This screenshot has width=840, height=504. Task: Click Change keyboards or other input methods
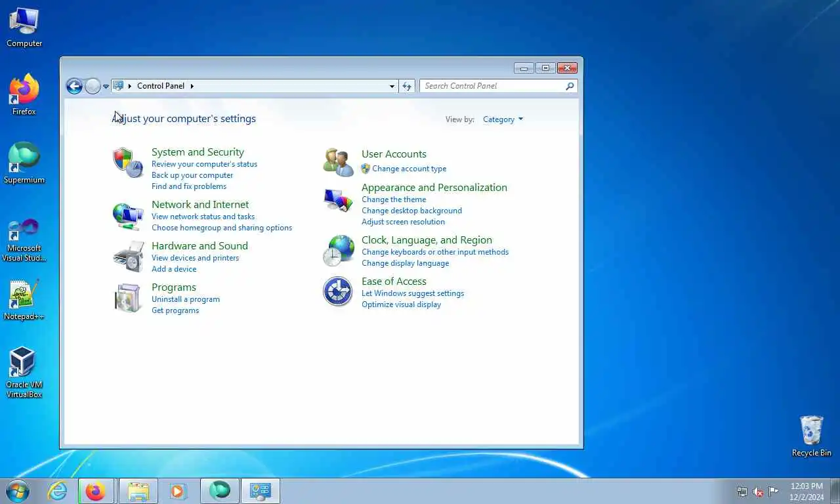(435, 252)
